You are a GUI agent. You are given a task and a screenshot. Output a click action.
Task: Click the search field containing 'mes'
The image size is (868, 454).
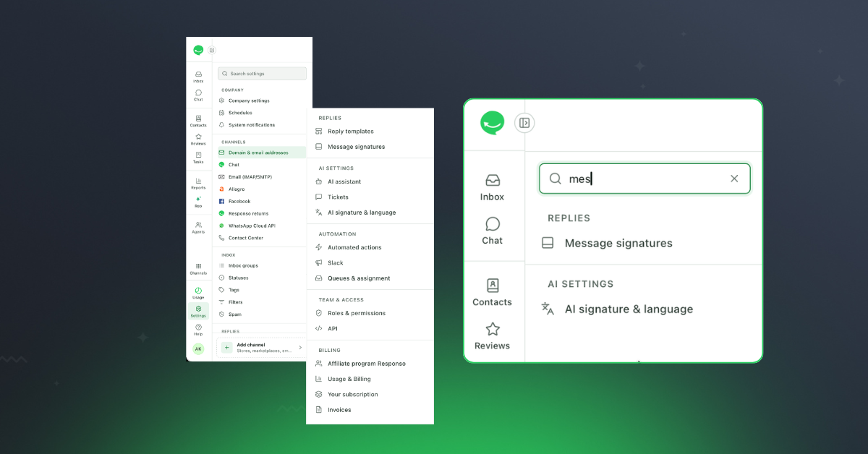coord(644,179)
